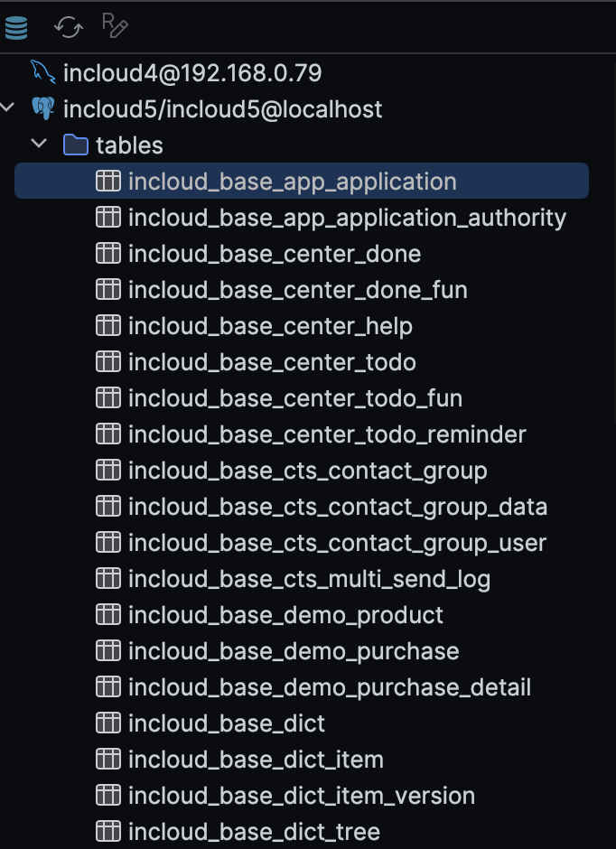616x849 pixels.
Task: Click table icon beside incloud_base_dict_tree
Action: tap(108, 832)
